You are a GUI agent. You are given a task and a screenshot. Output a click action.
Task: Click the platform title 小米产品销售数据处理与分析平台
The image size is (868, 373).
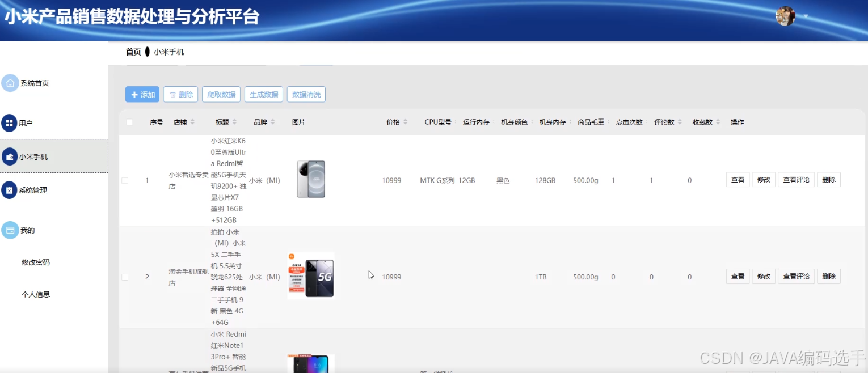[132, 16]
